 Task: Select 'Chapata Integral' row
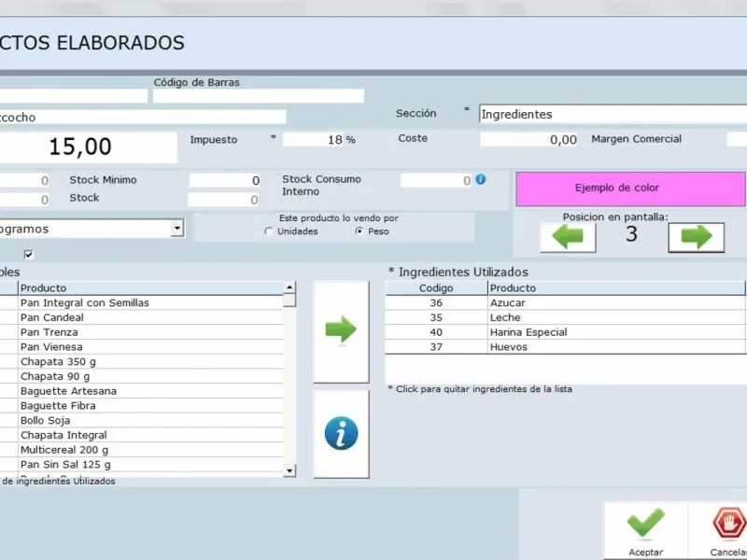141,435
